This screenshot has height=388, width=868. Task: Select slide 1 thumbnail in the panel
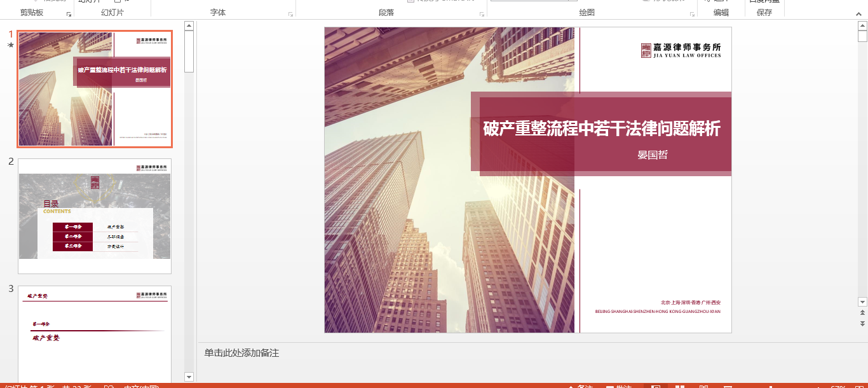(95, 89)
